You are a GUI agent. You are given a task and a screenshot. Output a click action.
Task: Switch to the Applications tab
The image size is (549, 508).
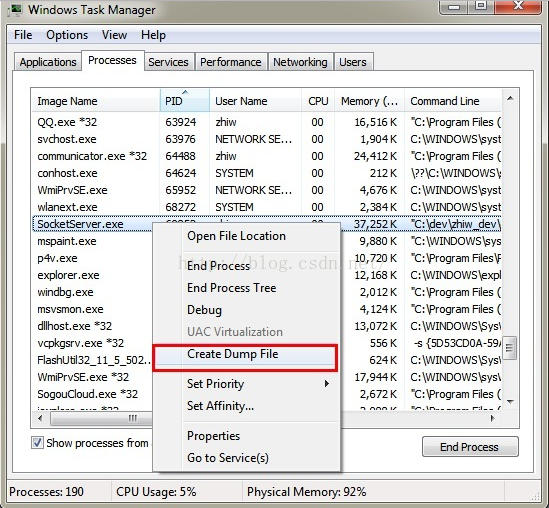(x=48, y=62)
